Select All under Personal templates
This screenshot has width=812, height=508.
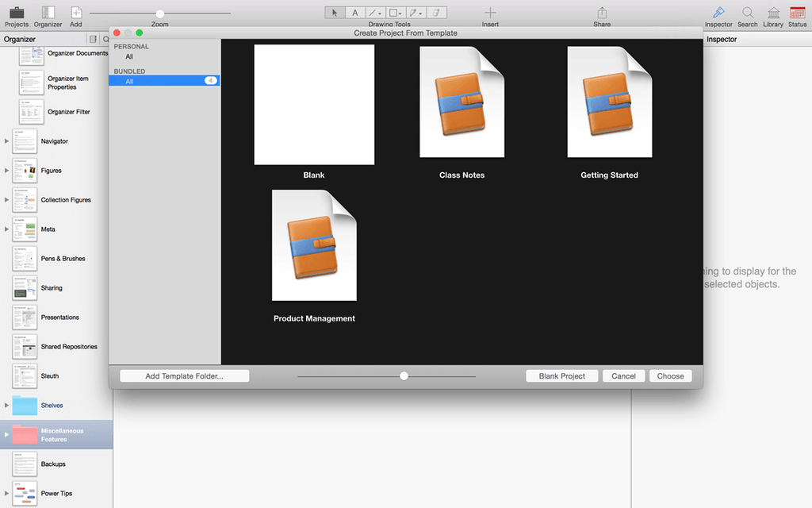(x=129, y=56)
